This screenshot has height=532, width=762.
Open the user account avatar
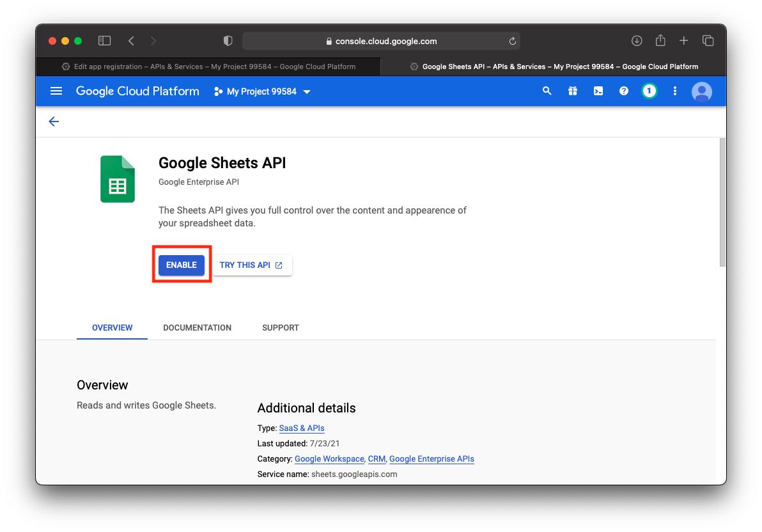[701, 91]
